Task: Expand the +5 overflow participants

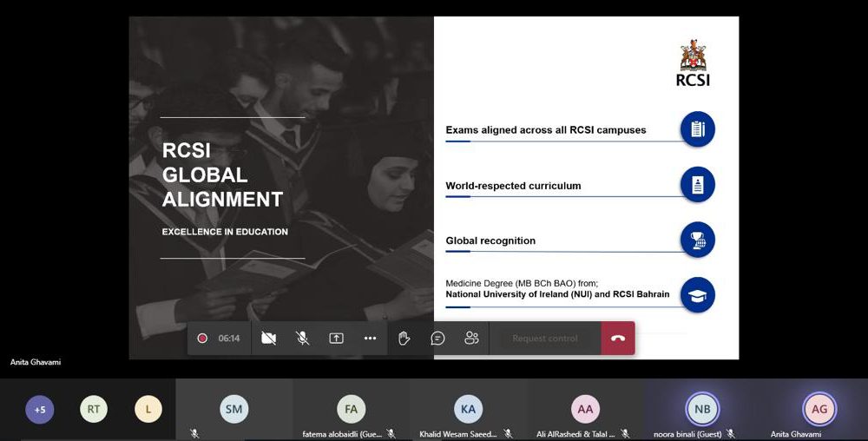Action: coord(40,409)
